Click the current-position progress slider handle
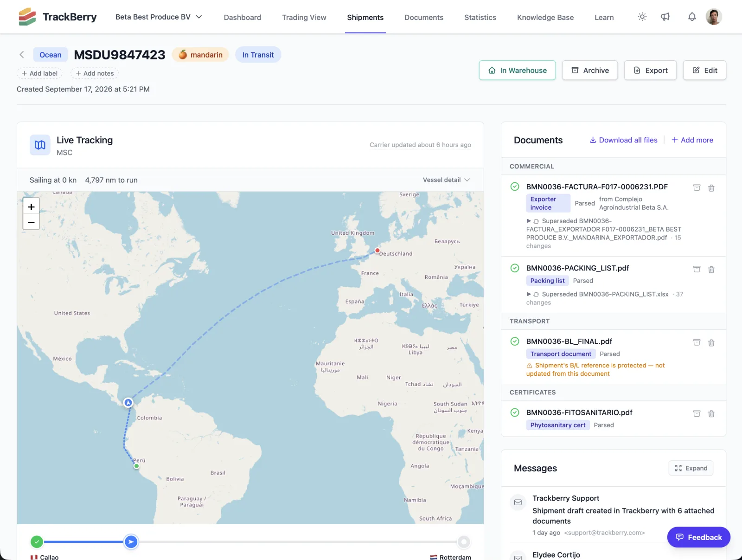 click(x=131, y=541)
